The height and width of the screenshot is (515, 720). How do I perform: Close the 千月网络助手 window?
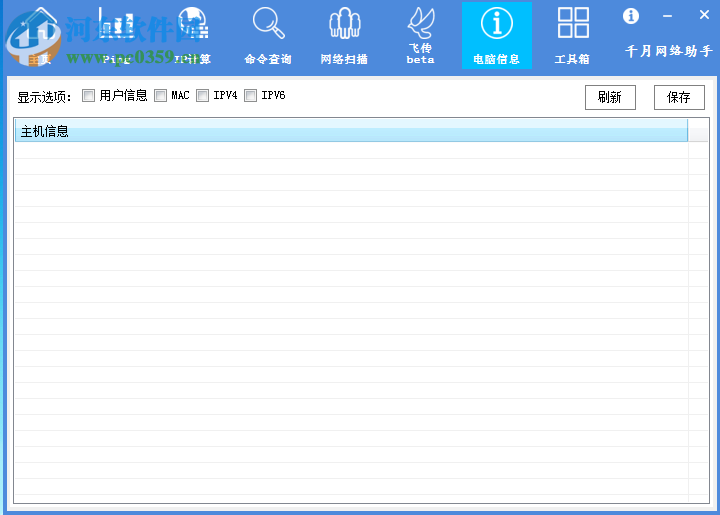(704, 15)
